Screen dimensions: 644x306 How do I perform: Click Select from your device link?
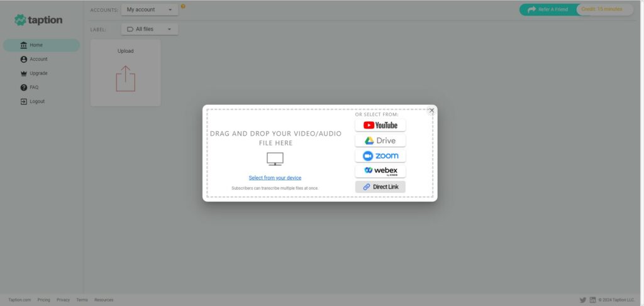pos(275,178)
